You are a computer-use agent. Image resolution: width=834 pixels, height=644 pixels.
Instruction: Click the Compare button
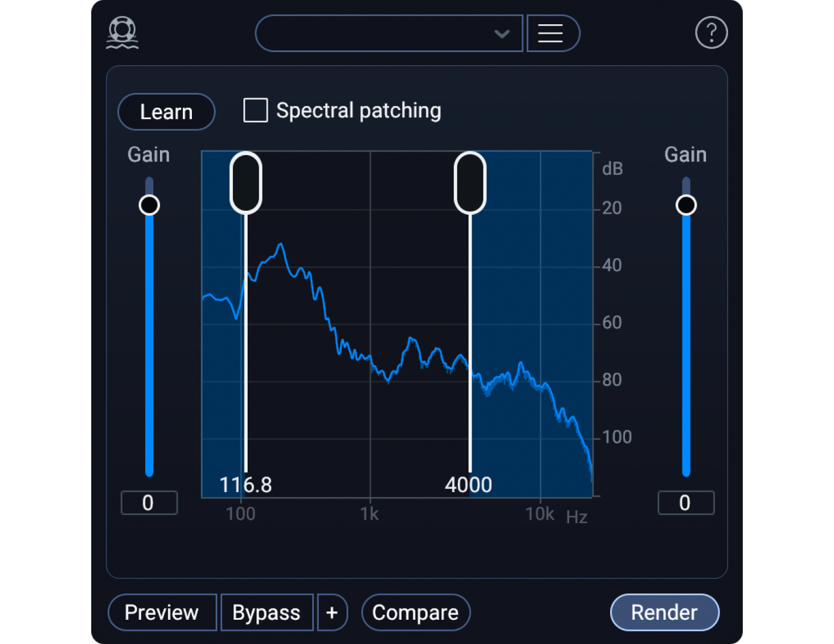click(x=416, y=612)
